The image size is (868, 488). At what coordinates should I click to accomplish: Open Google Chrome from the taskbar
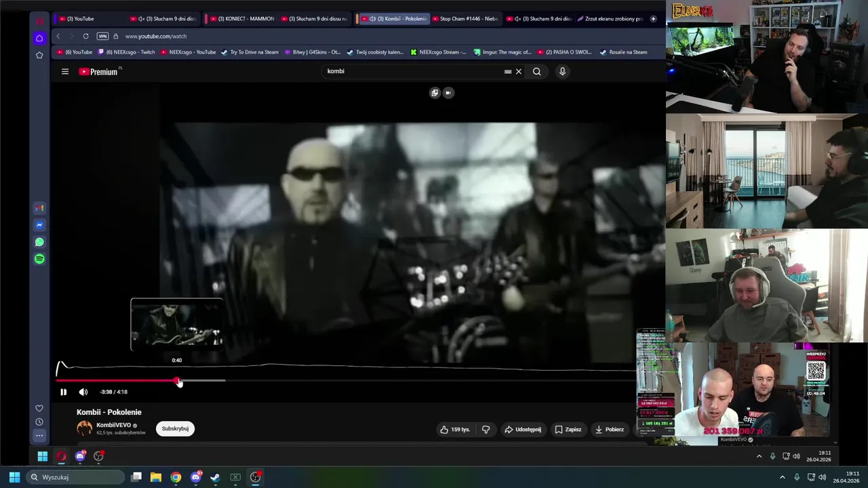pos(176,477)
